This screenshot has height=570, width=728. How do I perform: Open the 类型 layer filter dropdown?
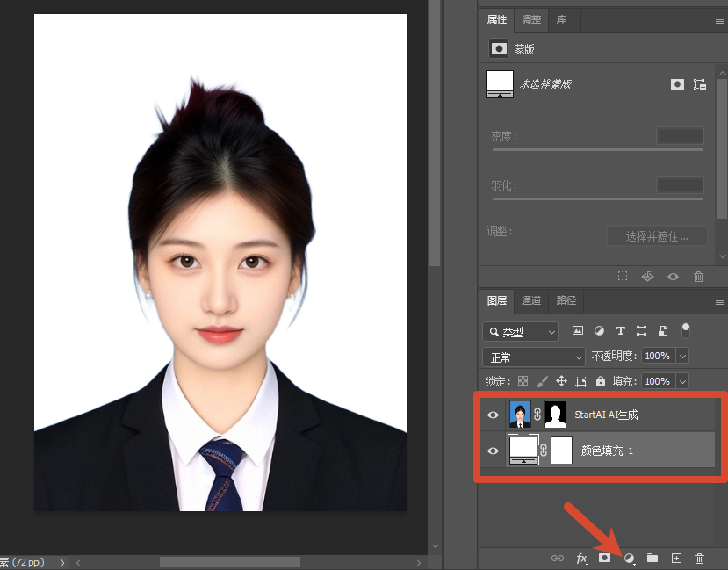point(521,332)
